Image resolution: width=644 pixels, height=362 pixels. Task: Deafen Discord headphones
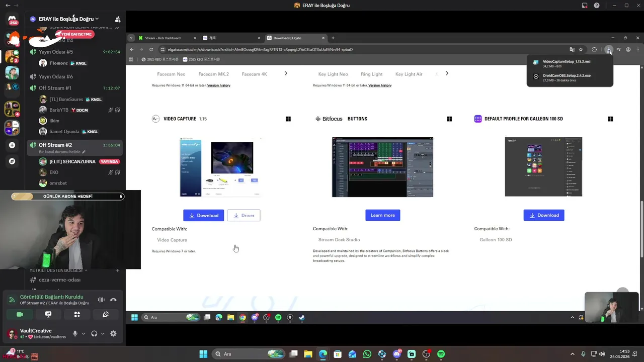click(94, 333)
